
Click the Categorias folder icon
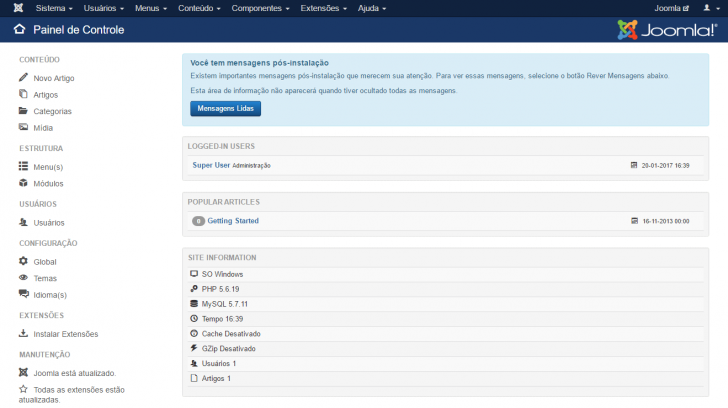[23, 111]
